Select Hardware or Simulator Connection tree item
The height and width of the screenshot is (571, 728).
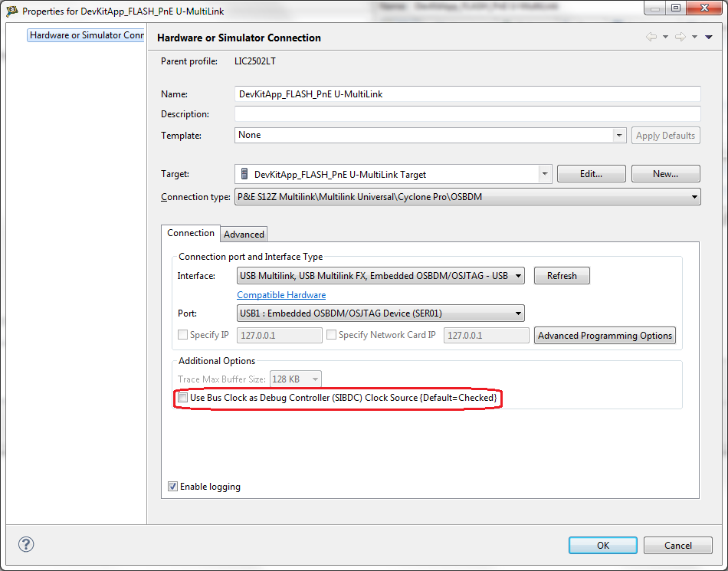pyautogui.click(x=87, y=35)
